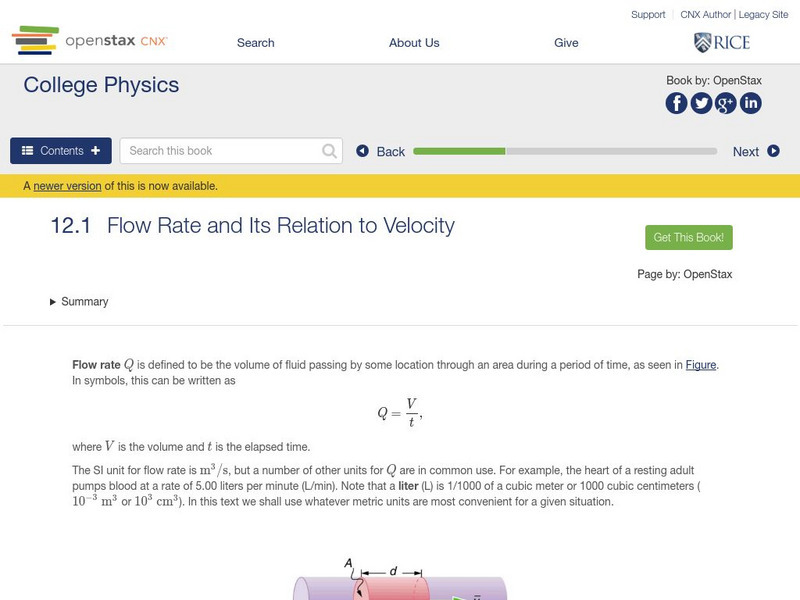
Task: Click the Google Plus share icon
Action: pos(726,103)
